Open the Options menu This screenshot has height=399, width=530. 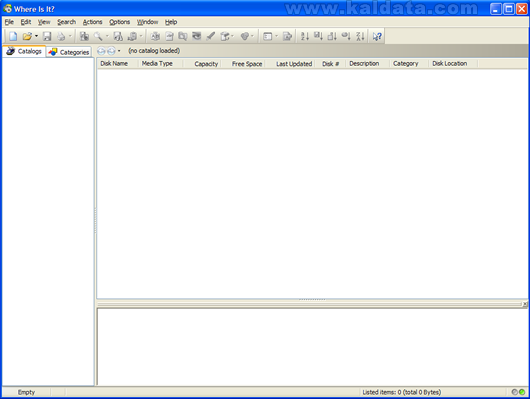click(x=119, y=22)
